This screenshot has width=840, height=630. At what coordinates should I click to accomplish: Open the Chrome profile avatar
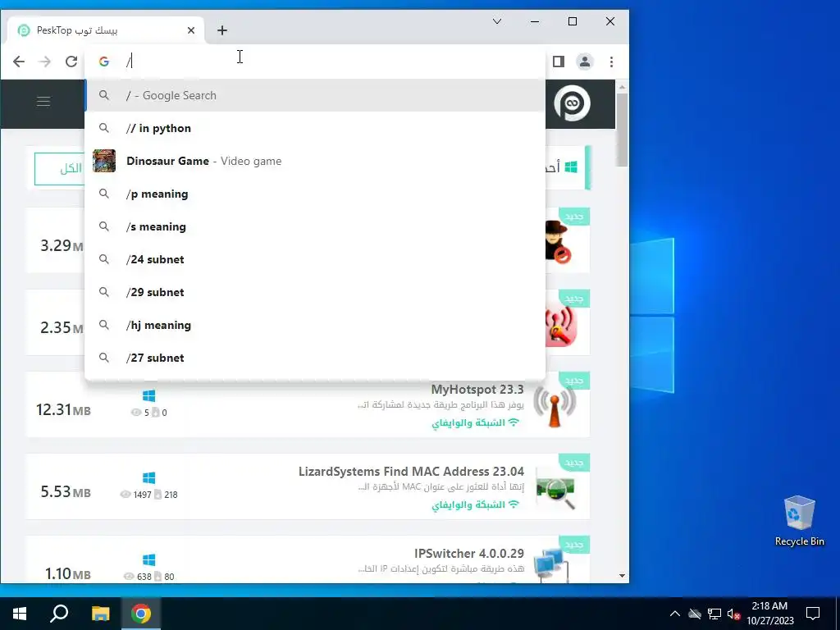coord(584,62)
